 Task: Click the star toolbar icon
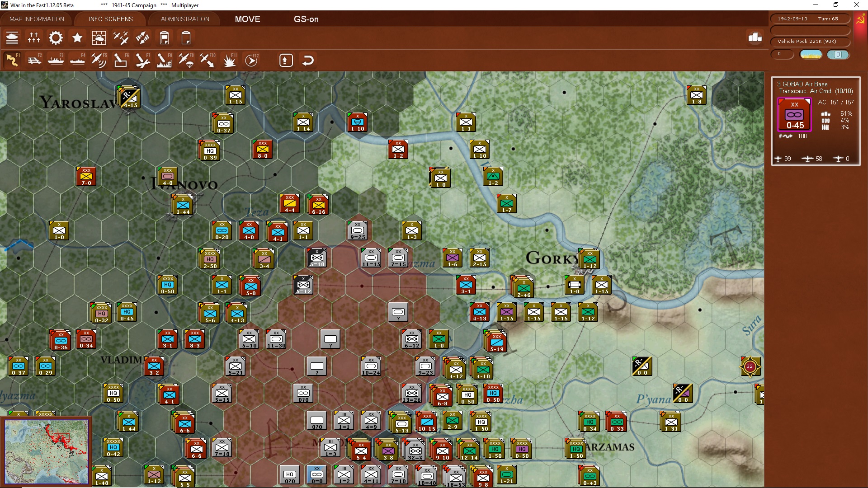tap(77, 38)
